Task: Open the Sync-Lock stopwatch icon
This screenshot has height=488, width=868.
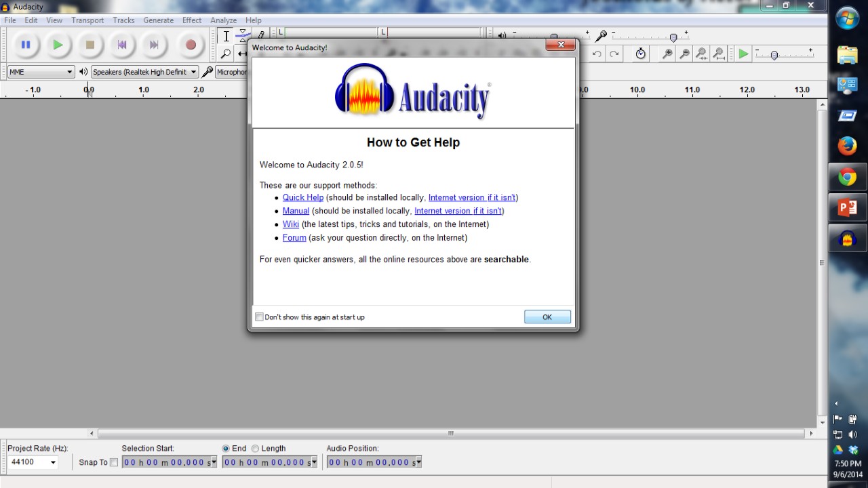Action: pyautogui.click(x=640, y=54)
